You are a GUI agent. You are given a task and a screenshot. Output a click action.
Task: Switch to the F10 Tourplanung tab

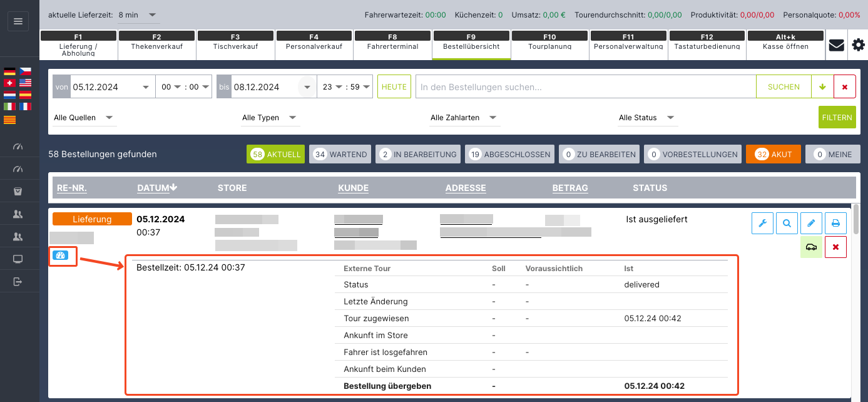point(549,42)
